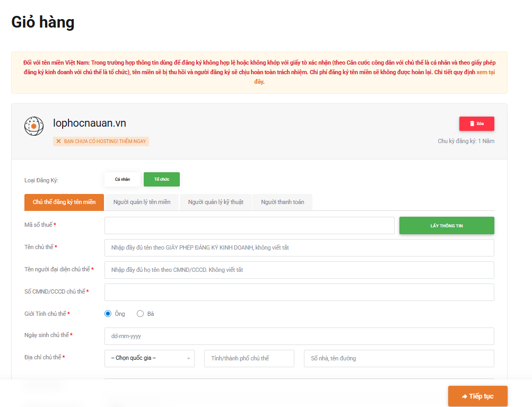Choose the Tổ chức registration type
Image resolution: width=532 pixels, height=407 pixels.
point(161,180)
